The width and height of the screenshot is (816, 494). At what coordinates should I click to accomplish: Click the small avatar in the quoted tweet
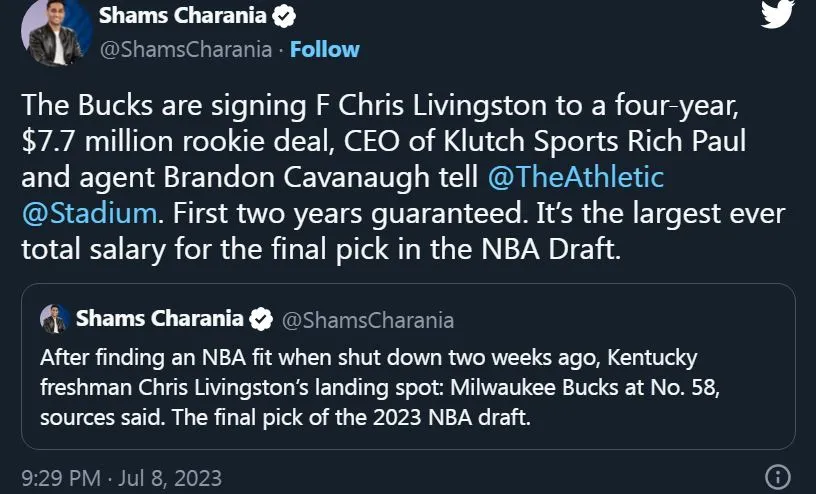(x=54, y=320)
